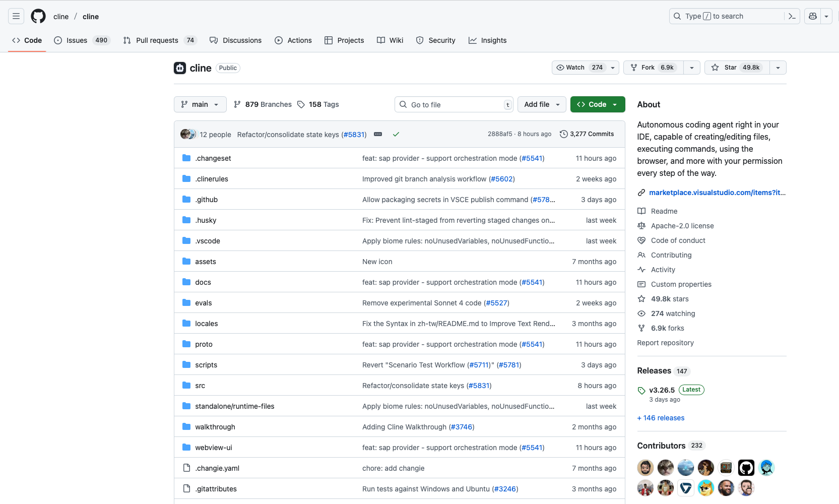Viewport: 839px width, 504px height.
Task: View the commit status green checkmark
Action: pyautogui.click(x=396, y=134)
